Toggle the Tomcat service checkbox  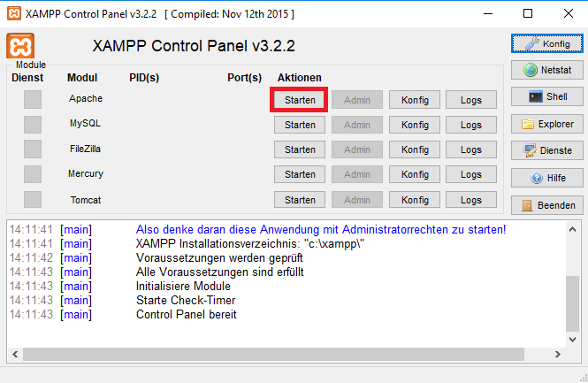click(33, 199)
